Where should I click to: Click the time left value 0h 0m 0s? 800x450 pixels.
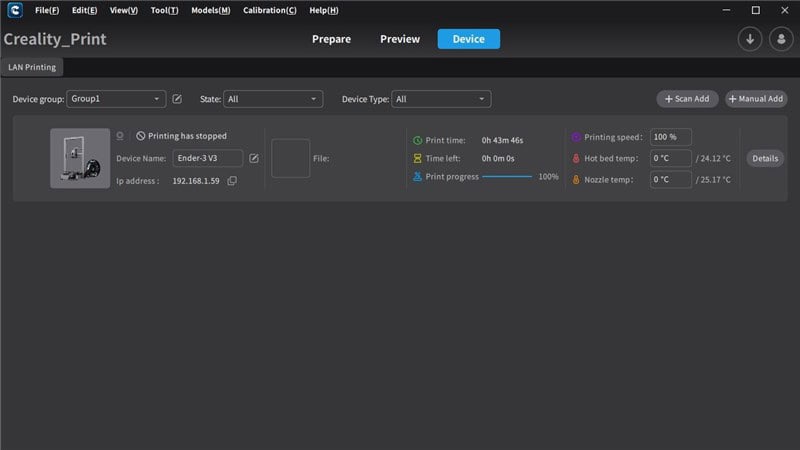(497, 158)
